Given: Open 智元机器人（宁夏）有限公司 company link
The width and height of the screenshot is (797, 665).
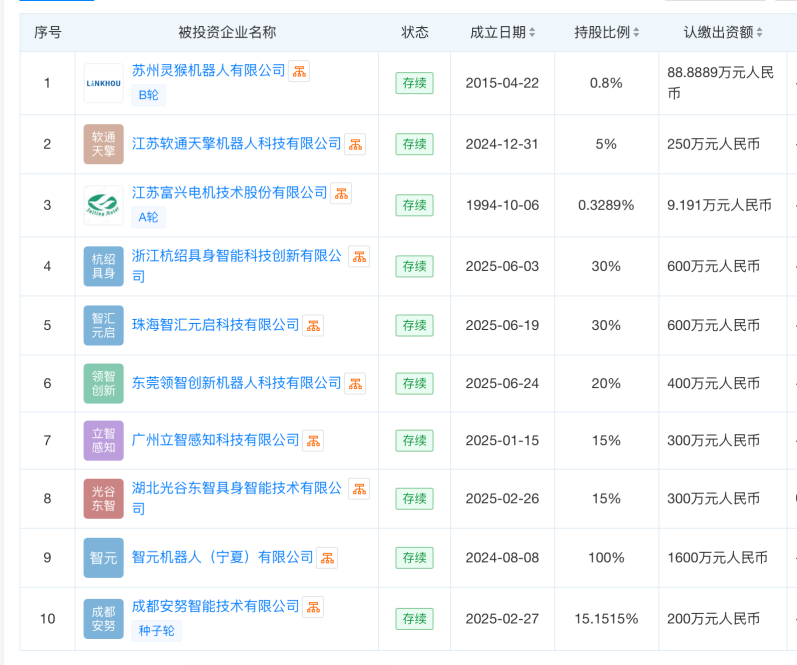Looking at the screenshot, I should point(222,557).
